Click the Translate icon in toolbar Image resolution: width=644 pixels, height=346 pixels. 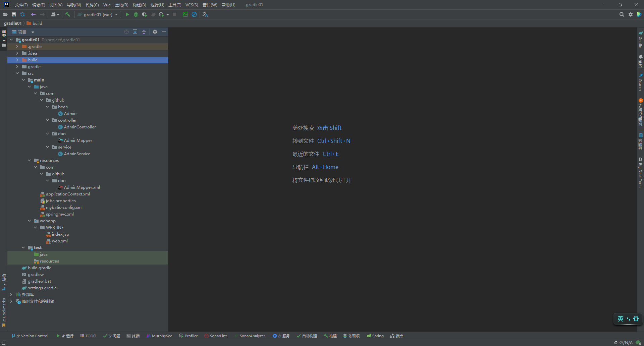(205, 14)
